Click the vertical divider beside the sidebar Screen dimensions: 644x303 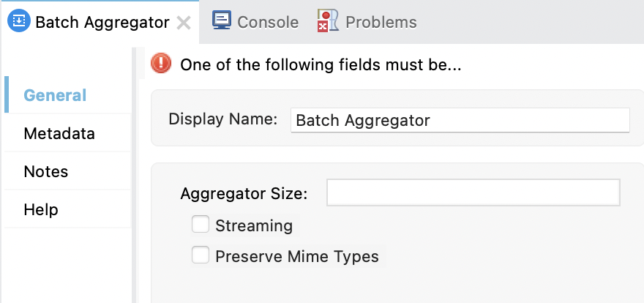point(134,176)
